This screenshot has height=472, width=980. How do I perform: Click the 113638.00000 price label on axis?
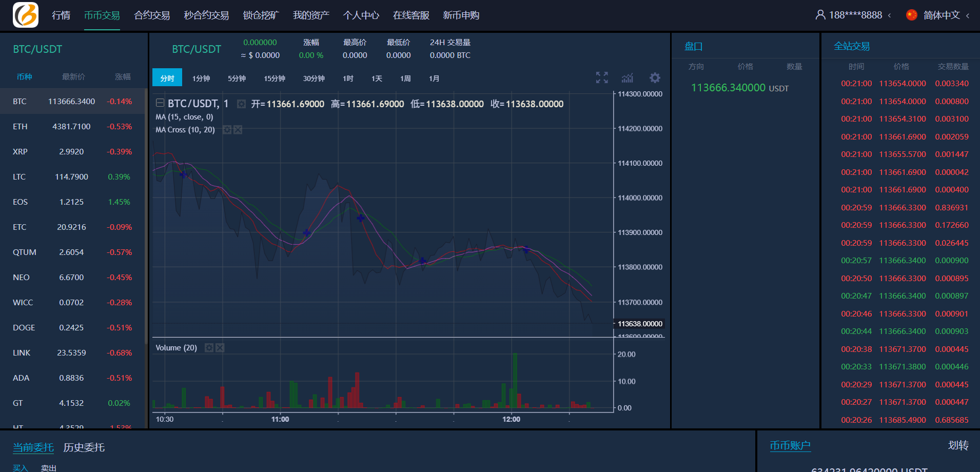[640, 324]
